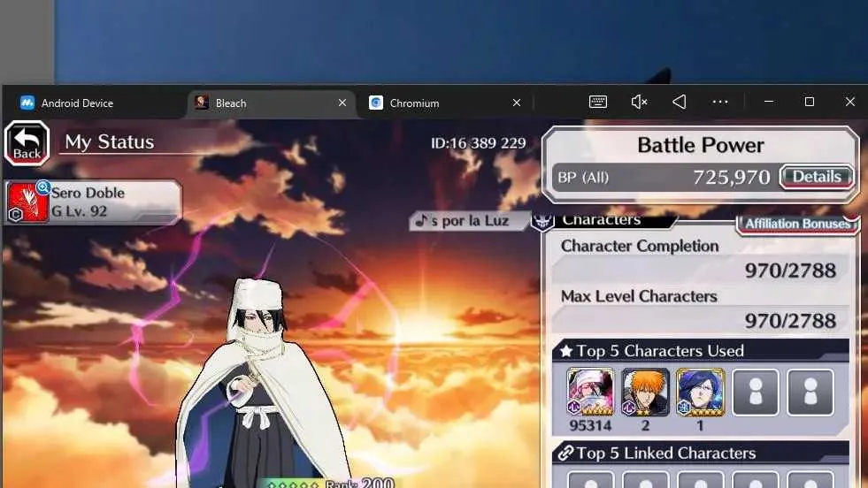Click the BP (All) value 725,970
Image resolution: width=868 pixels, height=488 pixels.
731,178
